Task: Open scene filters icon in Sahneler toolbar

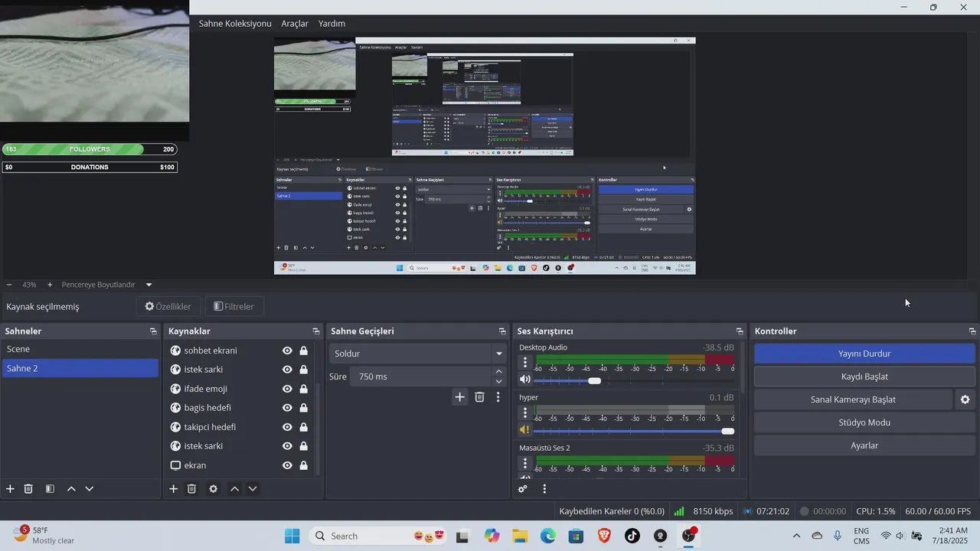Action: tap(50, 488)
